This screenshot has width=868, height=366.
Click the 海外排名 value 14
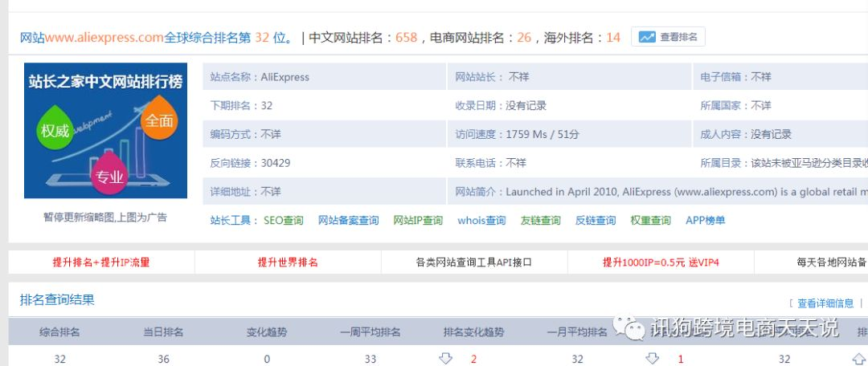tap(612, 38)
